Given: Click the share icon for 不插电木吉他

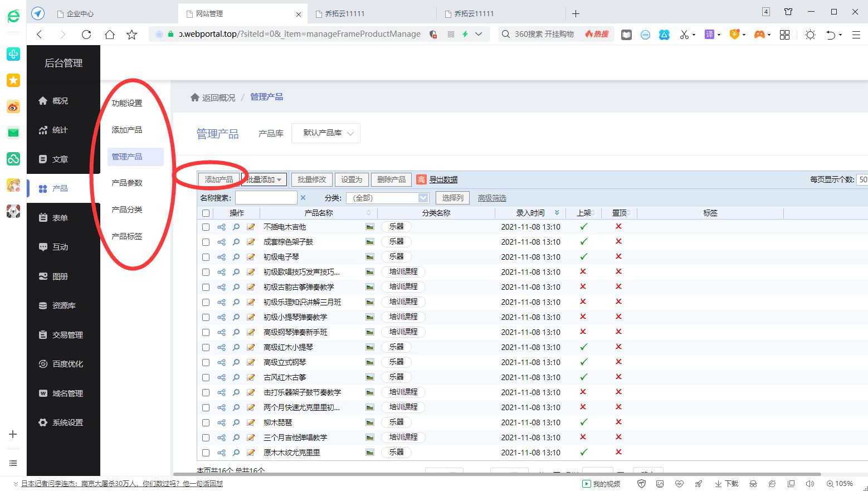Looking at the screenshot, I should [222, 227].
